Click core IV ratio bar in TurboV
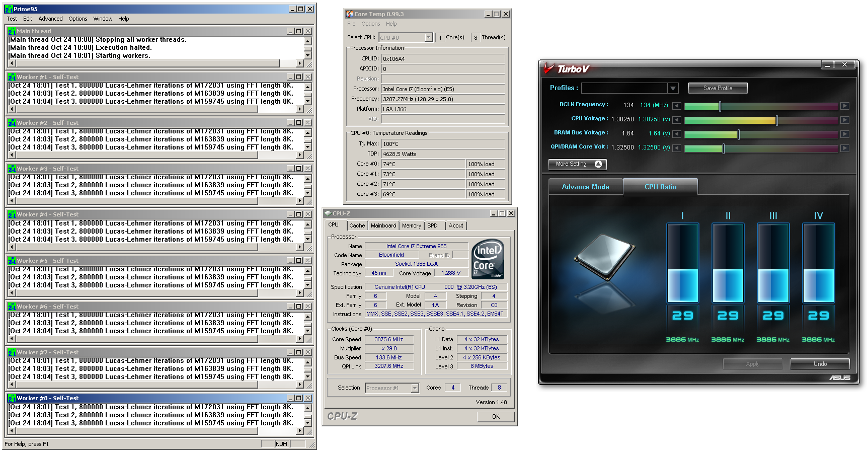This screenshot has height=455, width=868. point(819,263)
